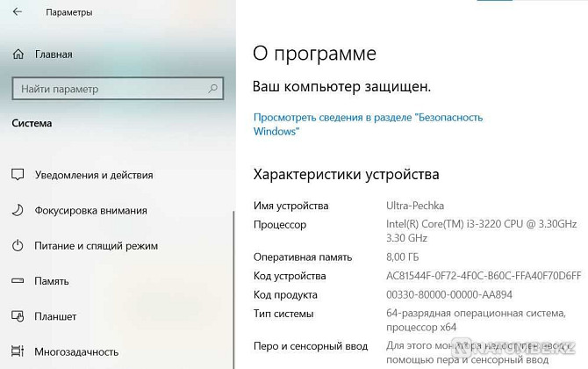Go to Питание и спящий режим
The height and width of the screenshot is (369, 588).
click(x=96, y=246)
